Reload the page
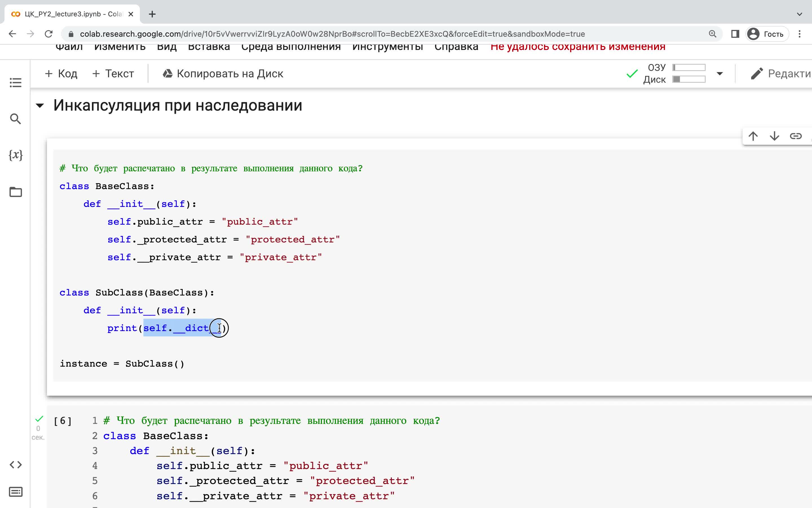This screenshot has height=508, width=812. pos(49,34)
